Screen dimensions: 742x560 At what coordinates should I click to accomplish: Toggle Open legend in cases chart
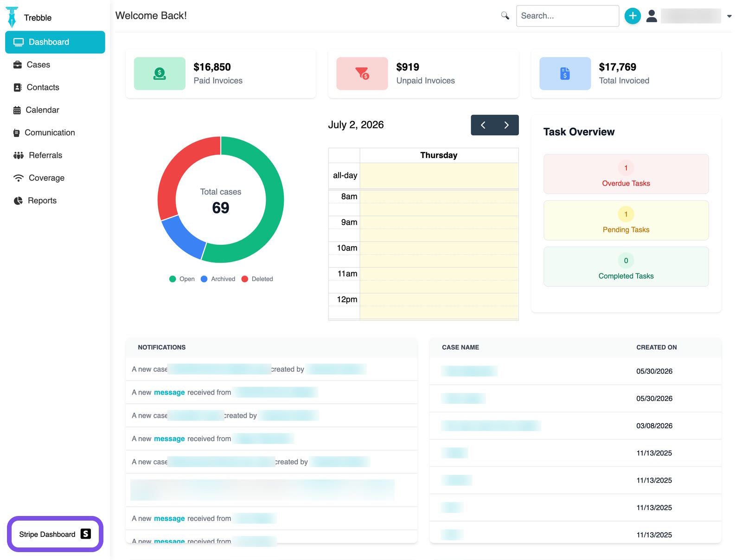pos(182,279)
